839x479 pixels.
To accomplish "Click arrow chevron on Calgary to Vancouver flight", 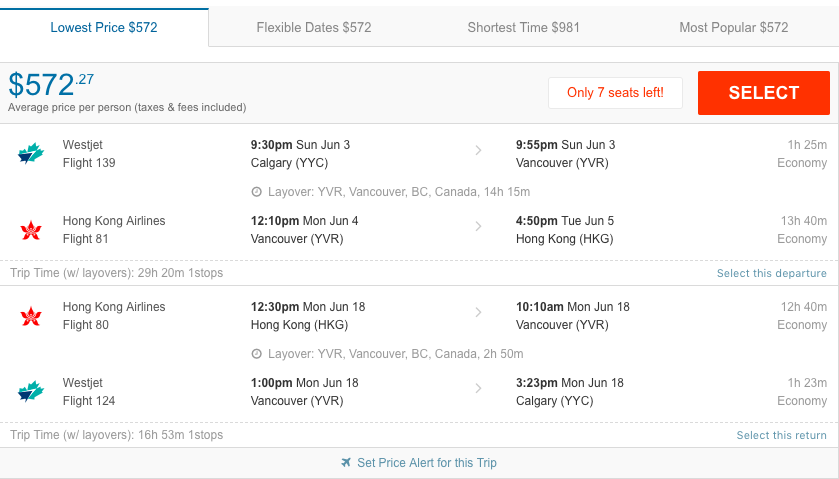I will [x=478, y=150].
